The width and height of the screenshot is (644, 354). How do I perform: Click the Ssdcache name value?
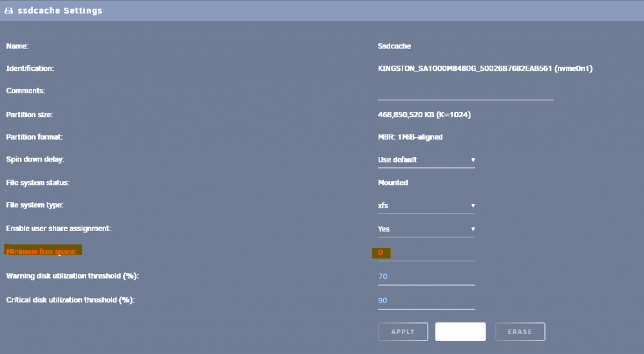tap(394, 46)
